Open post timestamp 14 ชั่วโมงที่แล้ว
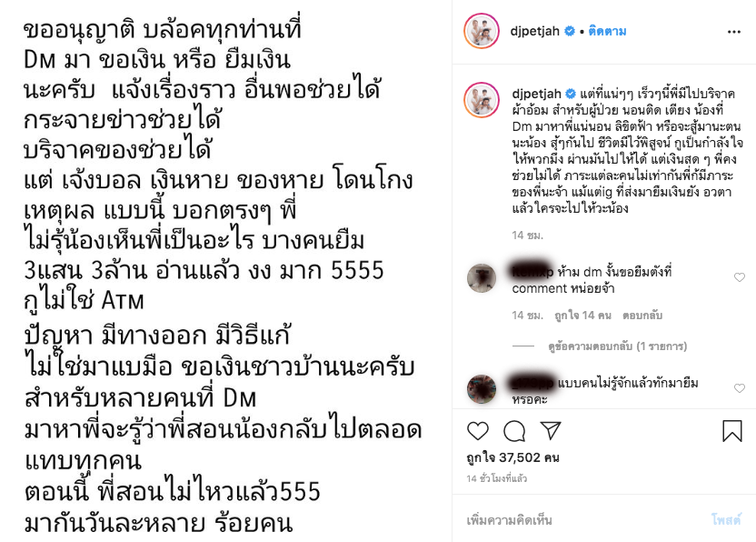 coord(497,478)
